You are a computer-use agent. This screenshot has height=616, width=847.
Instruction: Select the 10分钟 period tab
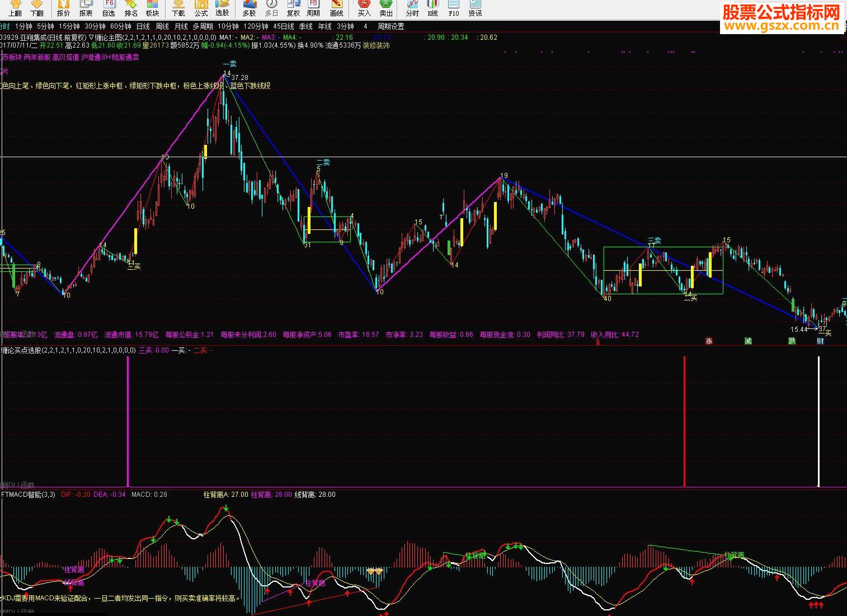(228, 26)
